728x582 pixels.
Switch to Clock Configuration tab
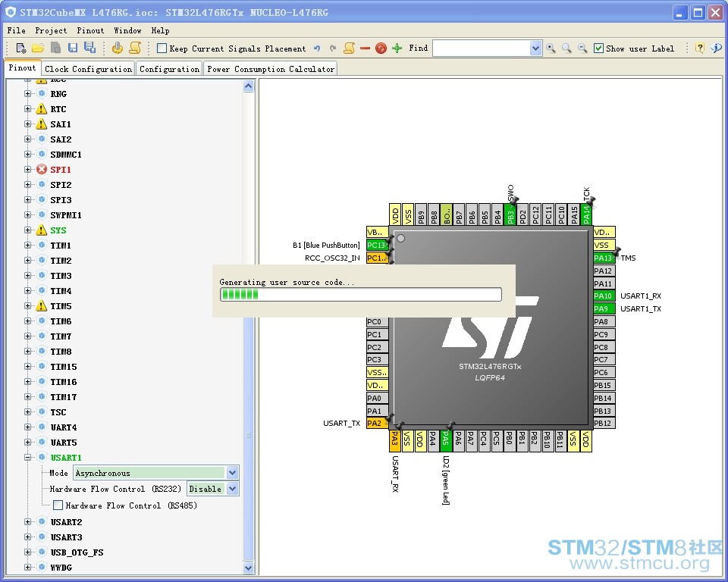[88, 69]
